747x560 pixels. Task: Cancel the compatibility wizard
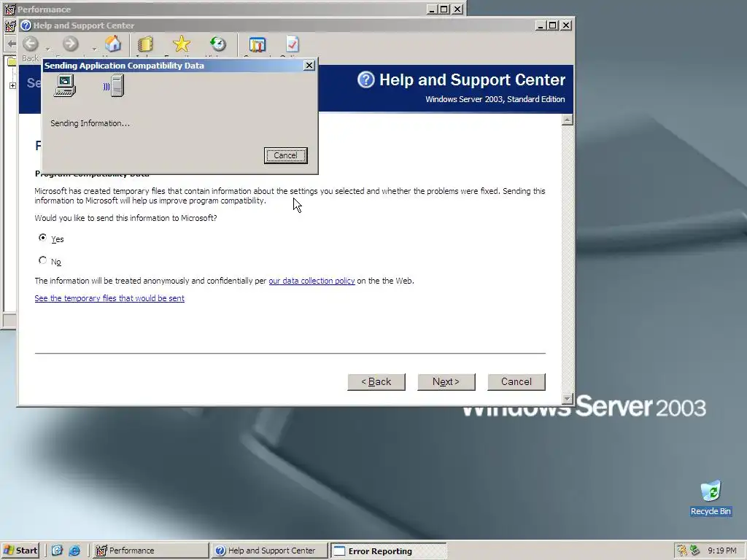click(516, 382)
